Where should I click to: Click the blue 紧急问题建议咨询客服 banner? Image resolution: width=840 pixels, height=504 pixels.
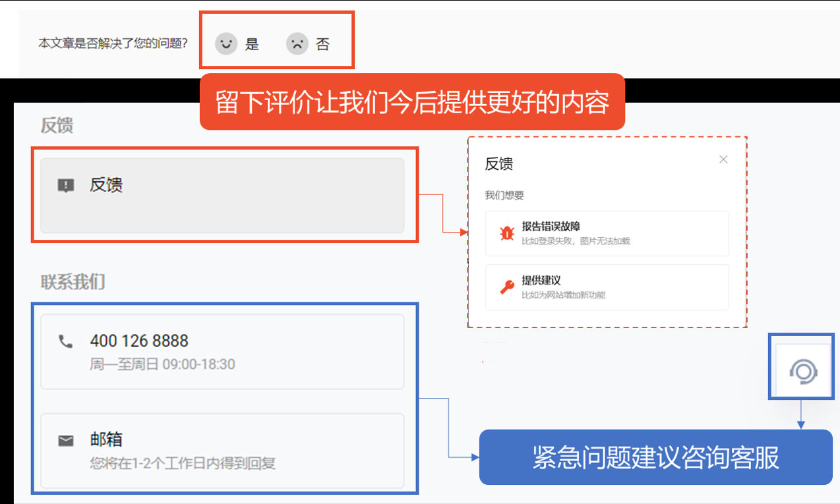[x=655, y=457]
